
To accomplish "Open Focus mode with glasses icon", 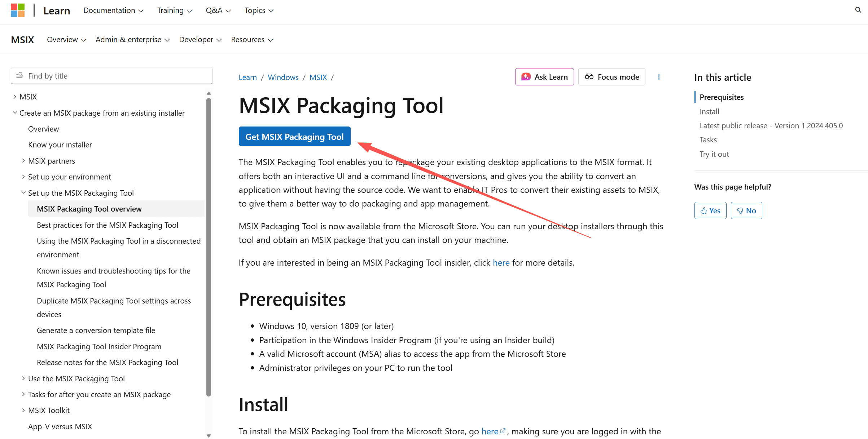I will (x=611, y=77).
